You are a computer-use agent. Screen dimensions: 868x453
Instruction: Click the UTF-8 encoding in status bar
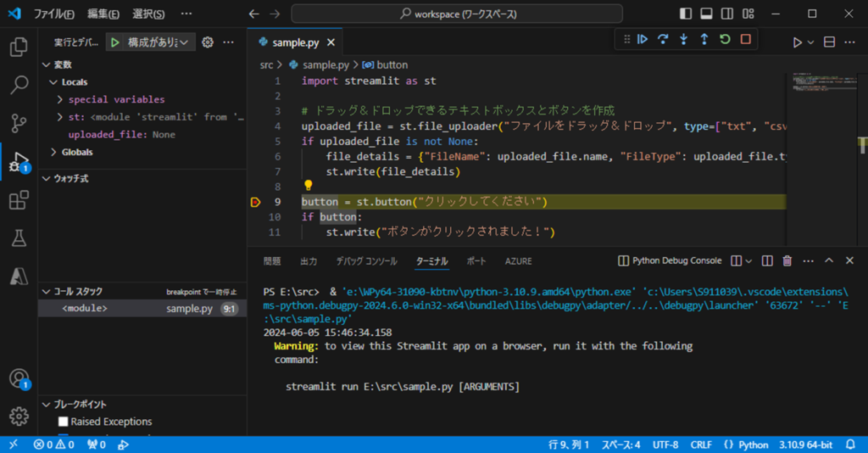pos(665,445)
